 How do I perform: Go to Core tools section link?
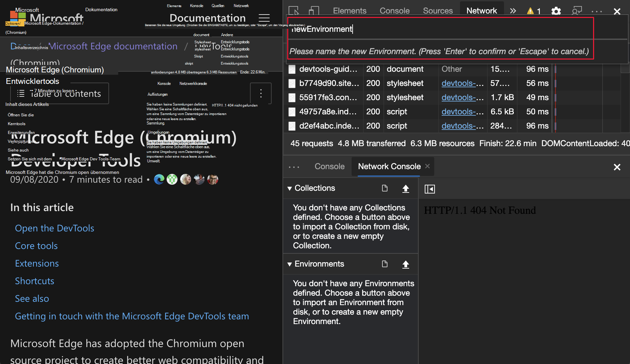[x=36, y=246]
